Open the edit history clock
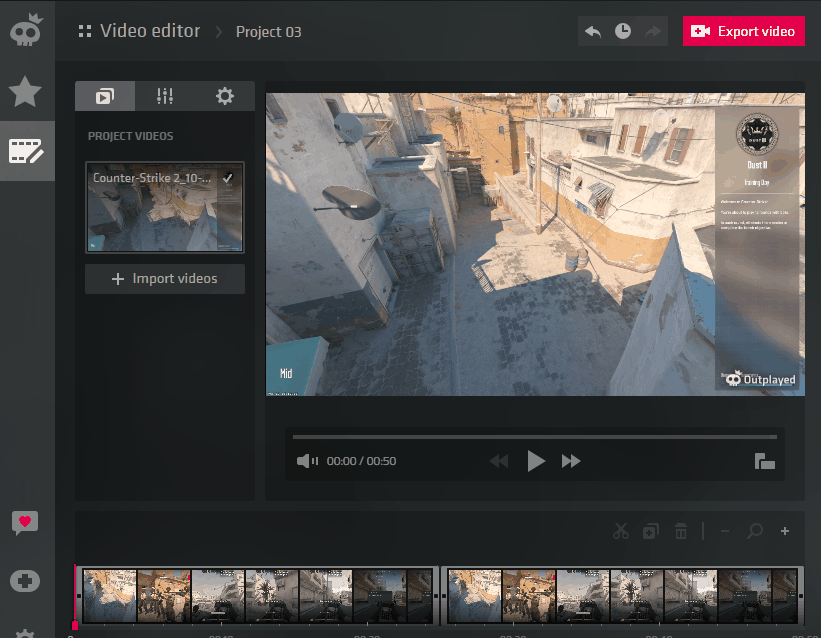821x638 pixels. click(623, 31)
